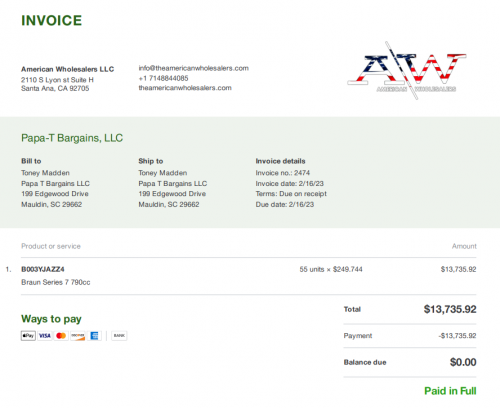
Task: Click the Ways to pay heading
Action: (x=51, y=319)
